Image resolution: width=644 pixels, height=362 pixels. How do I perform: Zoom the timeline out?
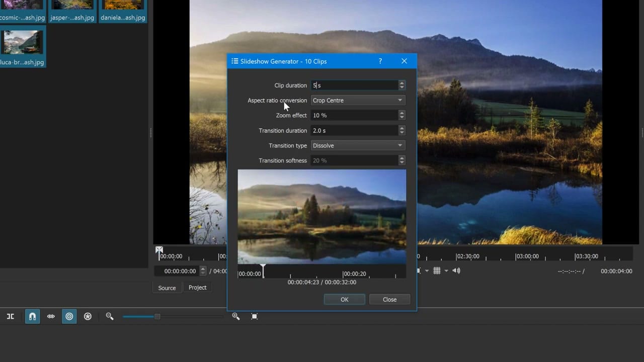[x=110, y=316]
